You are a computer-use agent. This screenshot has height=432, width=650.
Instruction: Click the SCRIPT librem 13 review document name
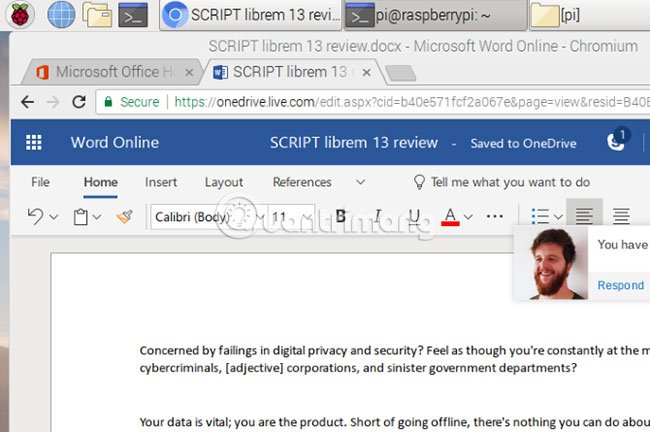(x=354, y=143)
